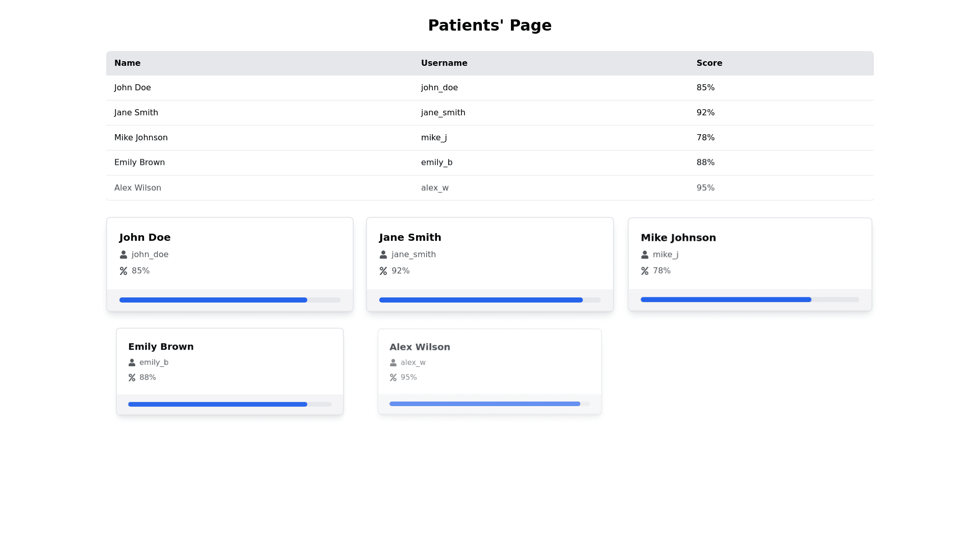This screenshot has height=551, width=980.
Task: Click user icon beside mike_j in card
Action: pos(645,255)
